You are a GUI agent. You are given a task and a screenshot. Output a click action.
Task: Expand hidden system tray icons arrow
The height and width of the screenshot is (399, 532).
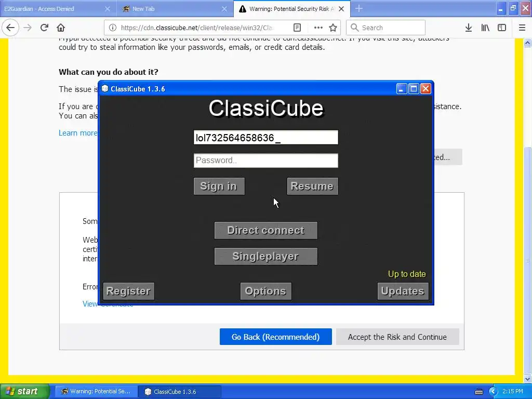493,392
